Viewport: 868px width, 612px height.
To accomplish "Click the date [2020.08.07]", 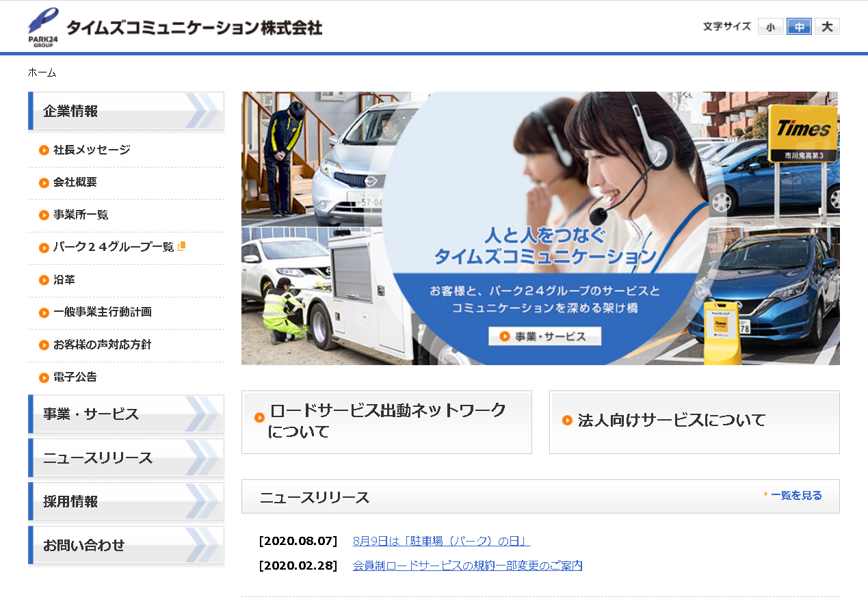I will point(298,542).
